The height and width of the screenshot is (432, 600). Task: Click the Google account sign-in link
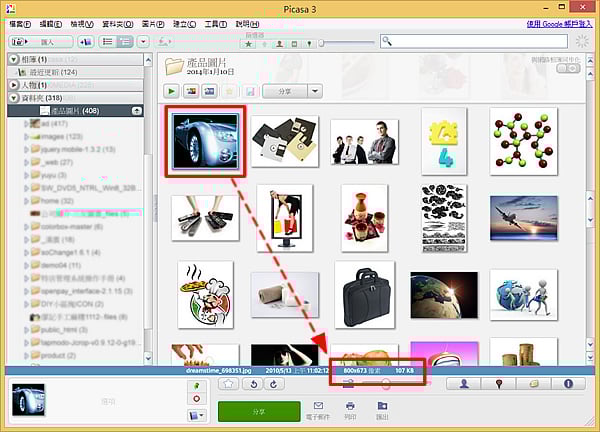(x=556, y=22)
